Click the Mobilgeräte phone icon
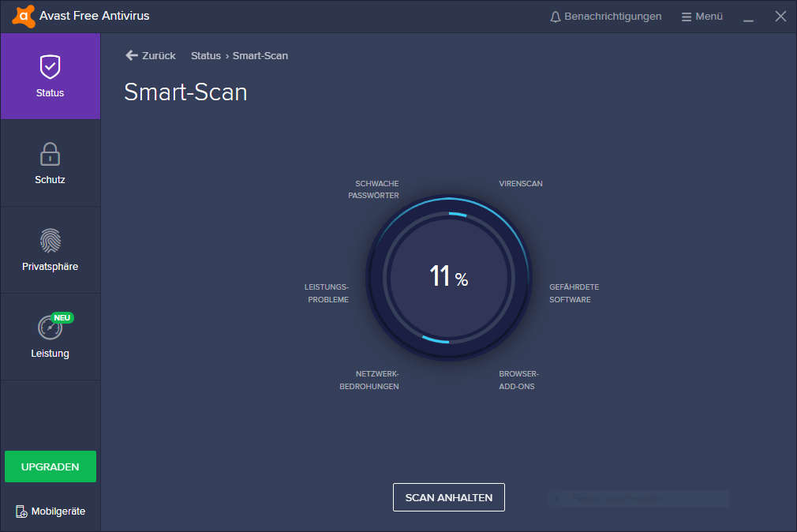This screenshot has width=797, height=532. (x=21, y=511)
